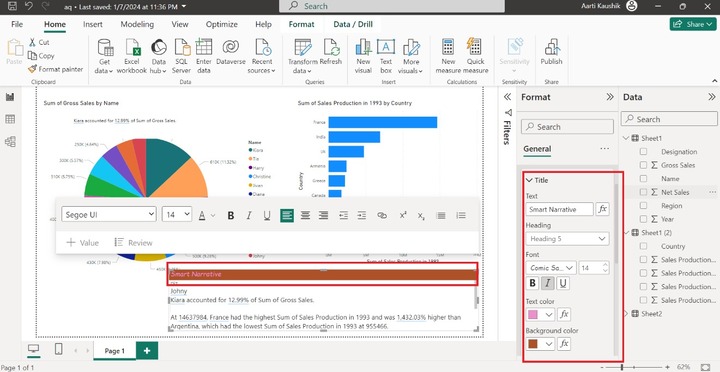The width and height of the screenshot is (720, 372).
Task: Insert numbered list in text toolbar
Action: coord(461,215)
